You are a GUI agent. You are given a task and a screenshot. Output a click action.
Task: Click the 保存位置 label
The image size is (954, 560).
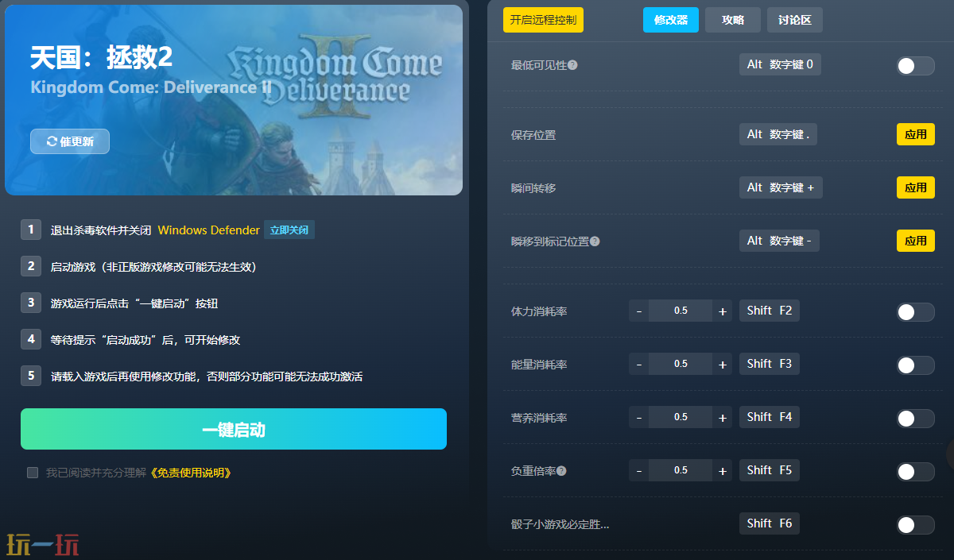[x=533, y=135]
